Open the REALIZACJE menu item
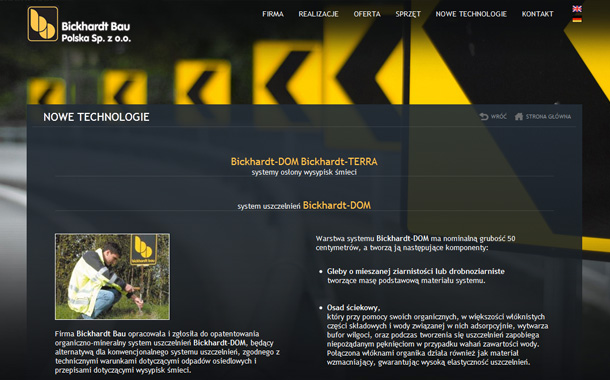The image size is (610, 380). [x=318, y=14]
